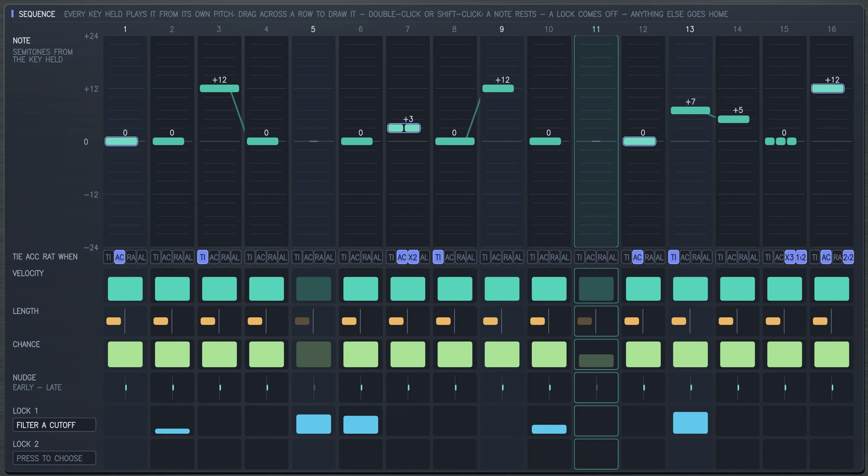Viewport: 868px width, 476px height.
Task: Disable the AC accent on step 1
Action: 120,257
